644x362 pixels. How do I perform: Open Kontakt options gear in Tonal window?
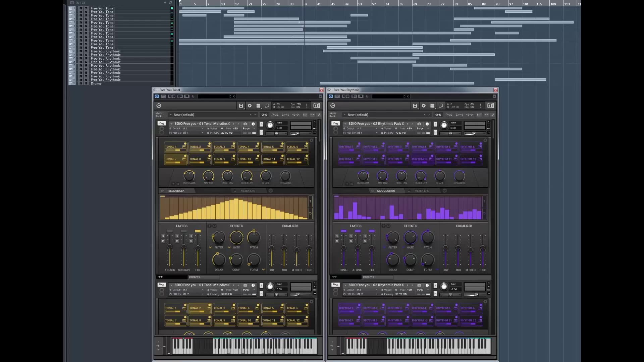point(250,106)
